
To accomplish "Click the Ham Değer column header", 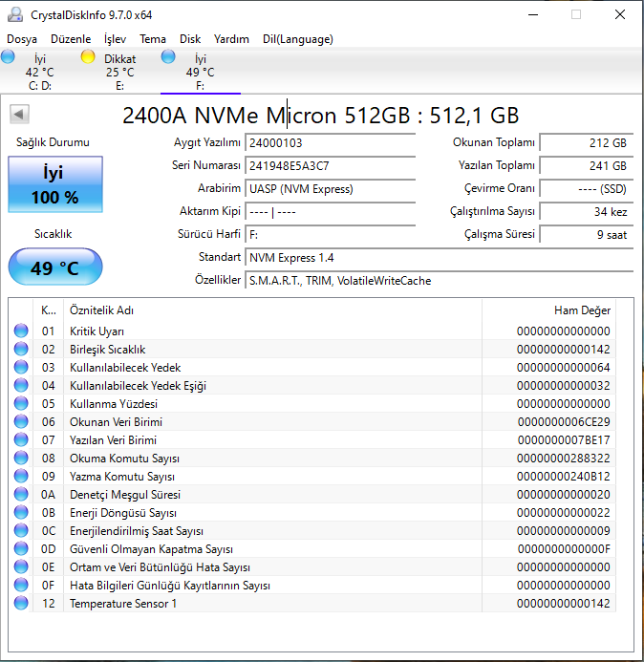I will click(548, 310).
